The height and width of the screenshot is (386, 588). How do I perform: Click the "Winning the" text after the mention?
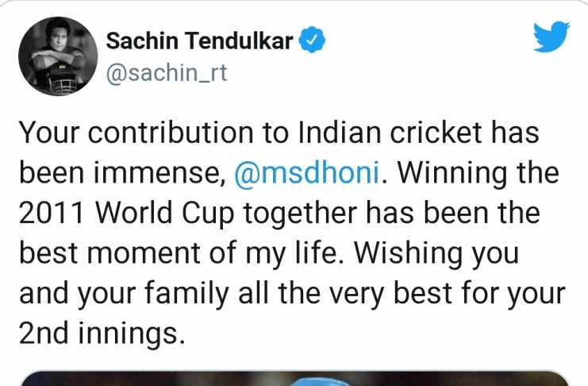[x=478, y=172]
